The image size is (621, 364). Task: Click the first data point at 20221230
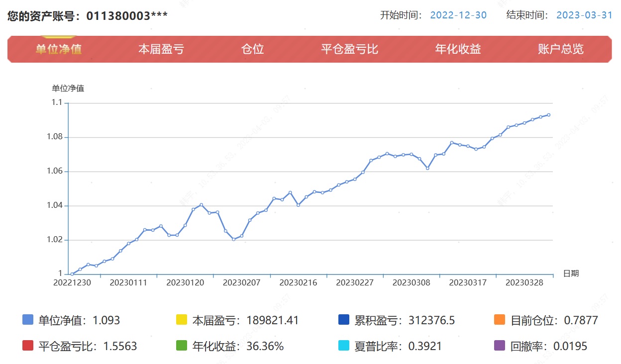tap(72, 274)
